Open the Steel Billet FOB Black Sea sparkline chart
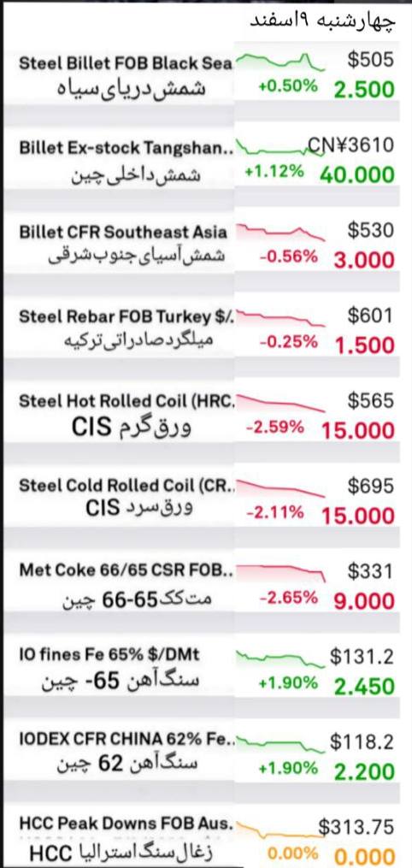Image resolution: width=412 pixels, height=868 pixels. pyautogui.click(x=281, y=61)
